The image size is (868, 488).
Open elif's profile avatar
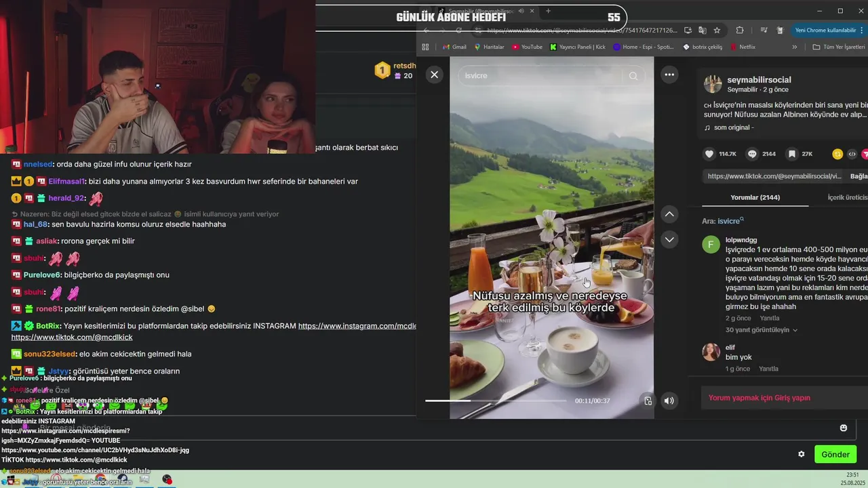711,352
